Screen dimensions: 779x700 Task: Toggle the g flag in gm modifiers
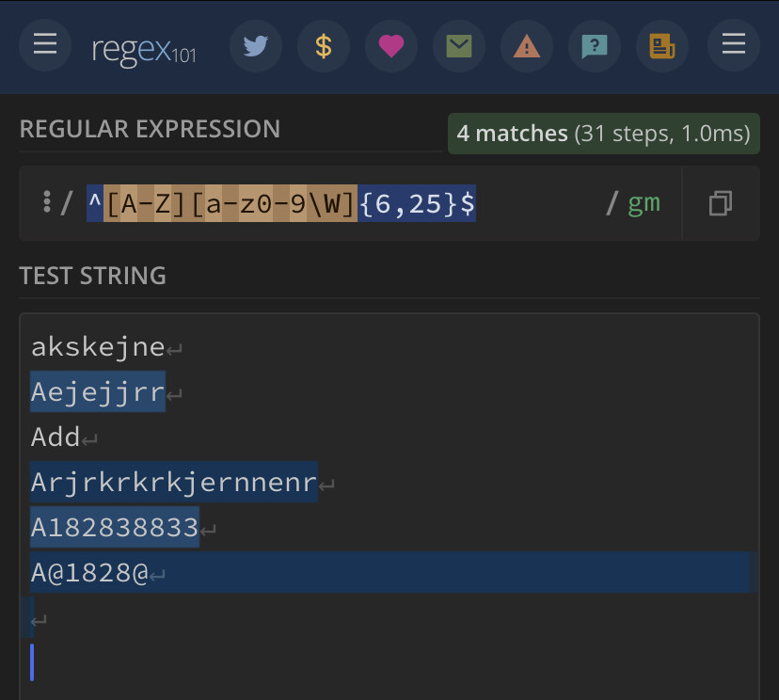(638, 204)
